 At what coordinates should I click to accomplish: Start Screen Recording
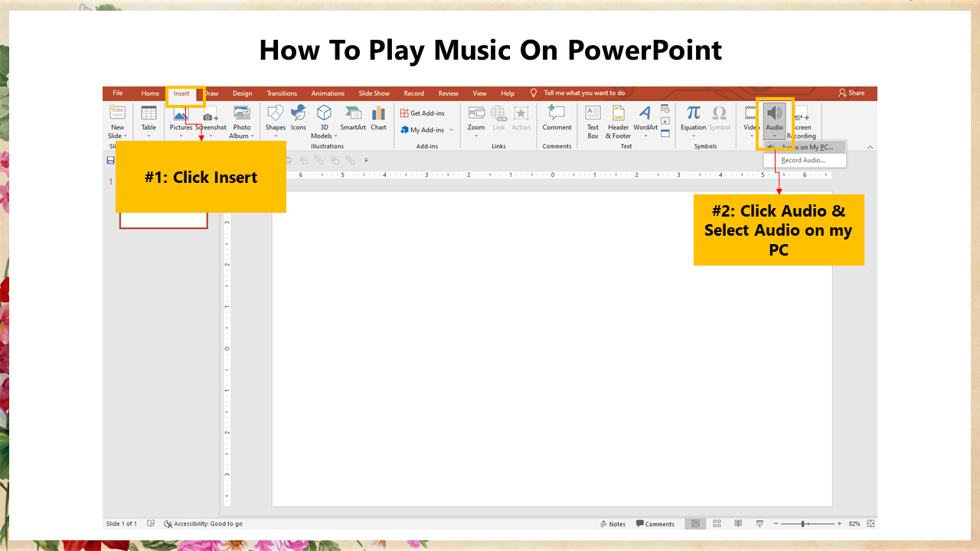tap(802, 122)
